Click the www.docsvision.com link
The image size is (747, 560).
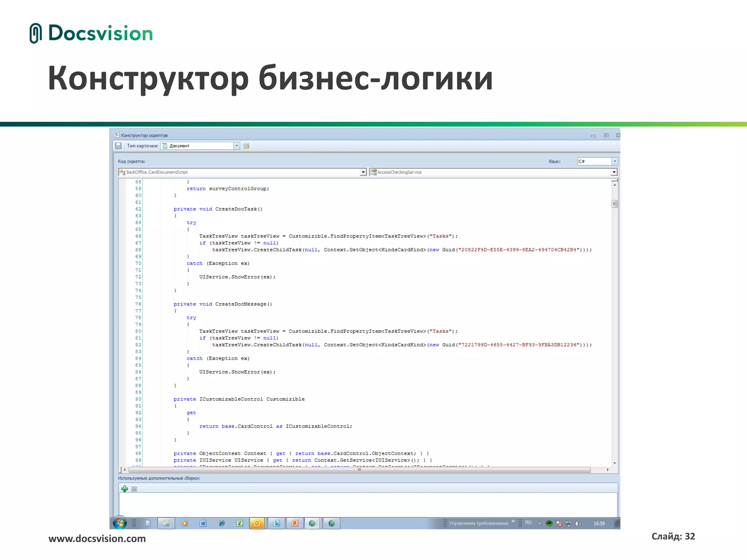97,539
